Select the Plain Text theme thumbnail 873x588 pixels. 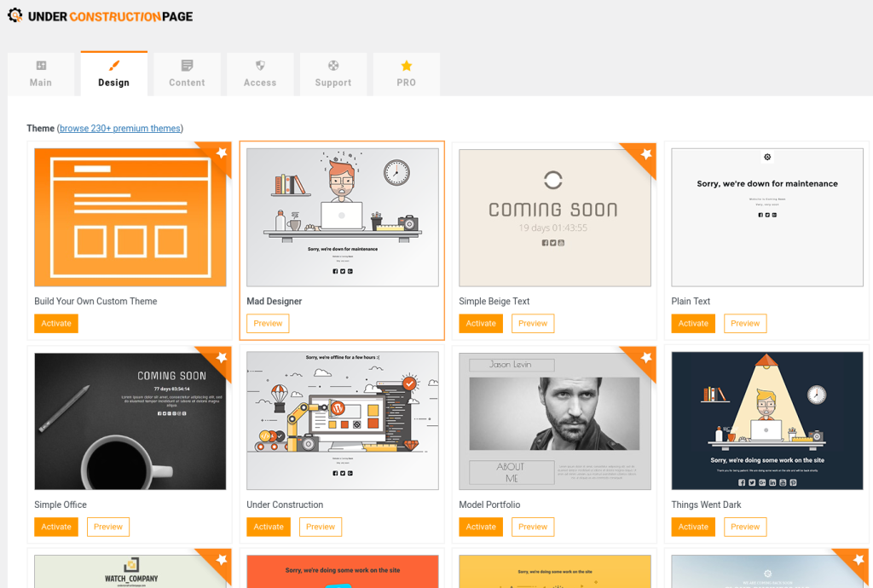pos(767,217)
